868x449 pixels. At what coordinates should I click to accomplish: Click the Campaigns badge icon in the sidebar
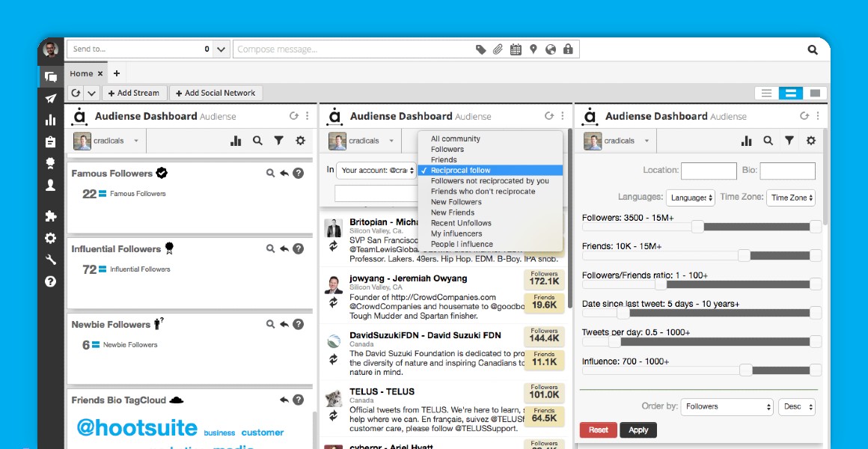pos(50,163)
